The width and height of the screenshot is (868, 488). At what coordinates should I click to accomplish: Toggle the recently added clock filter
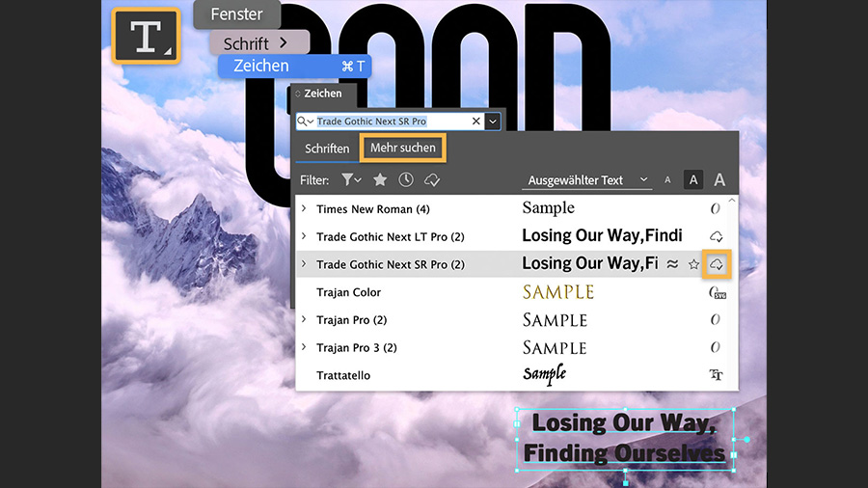(406, 179)
